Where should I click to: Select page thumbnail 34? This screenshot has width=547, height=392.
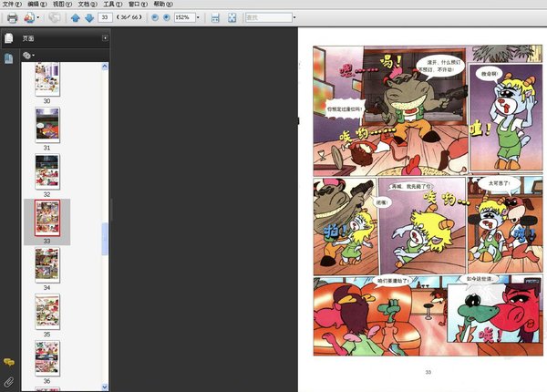47,265
